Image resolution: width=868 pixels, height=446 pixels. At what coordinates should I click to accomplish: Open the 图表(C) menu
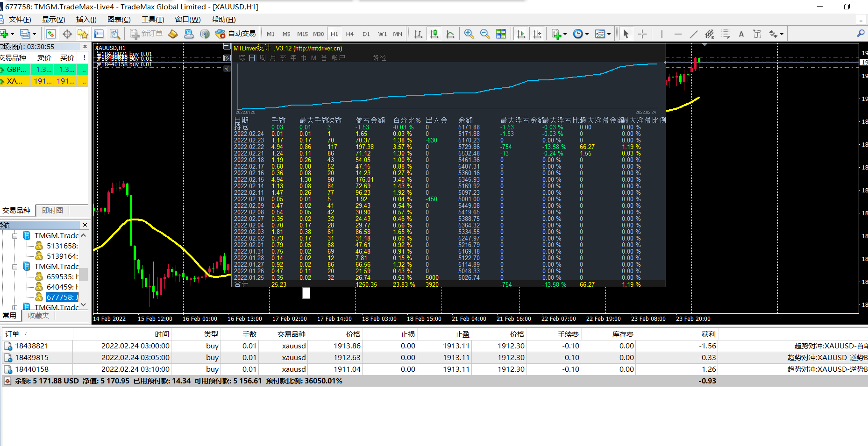(x=119, y=19)
